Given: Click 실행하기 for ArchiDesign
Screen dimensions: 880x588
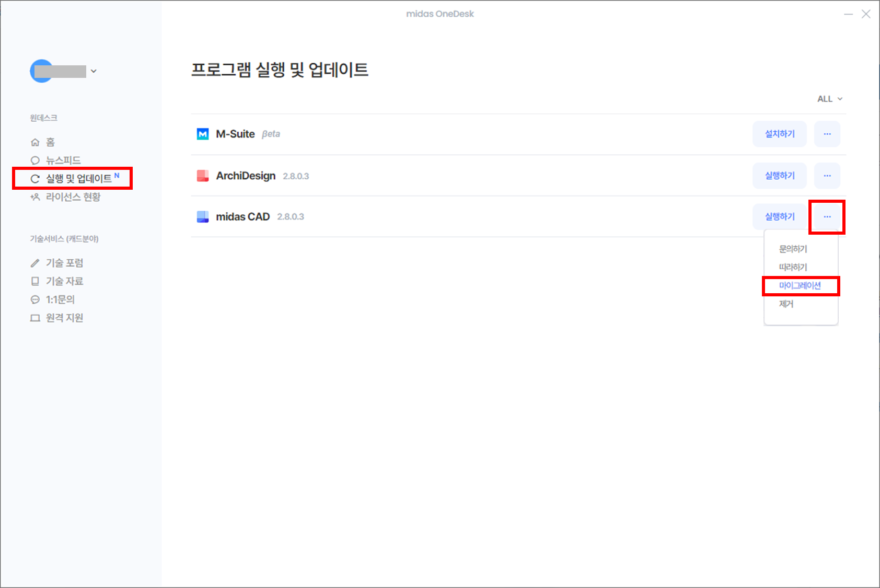Looking at the screenshot, I should click(x=780, y=176).
